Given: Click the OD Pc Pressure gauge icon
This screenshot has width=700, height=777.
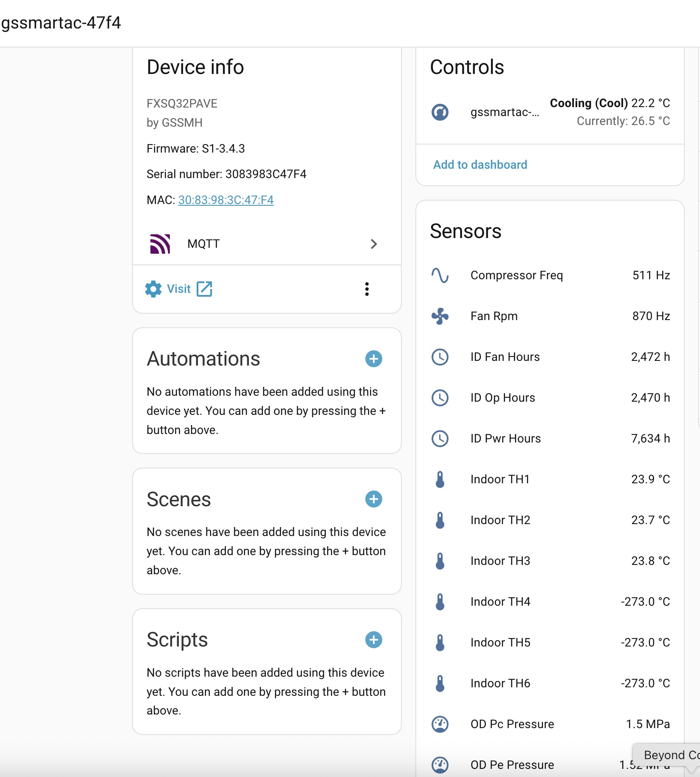Looking at the screenshot, I should tap(440, 724).
